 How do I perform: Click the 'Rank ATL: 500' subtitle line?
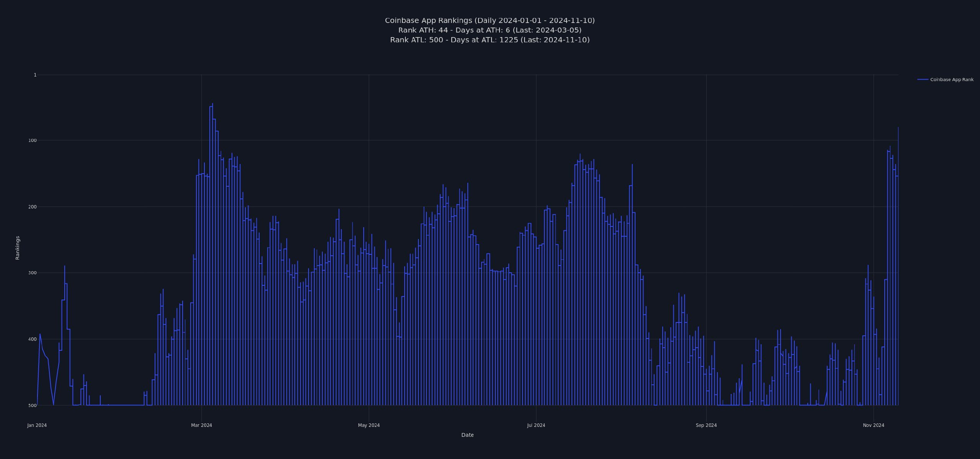point(490,40)
